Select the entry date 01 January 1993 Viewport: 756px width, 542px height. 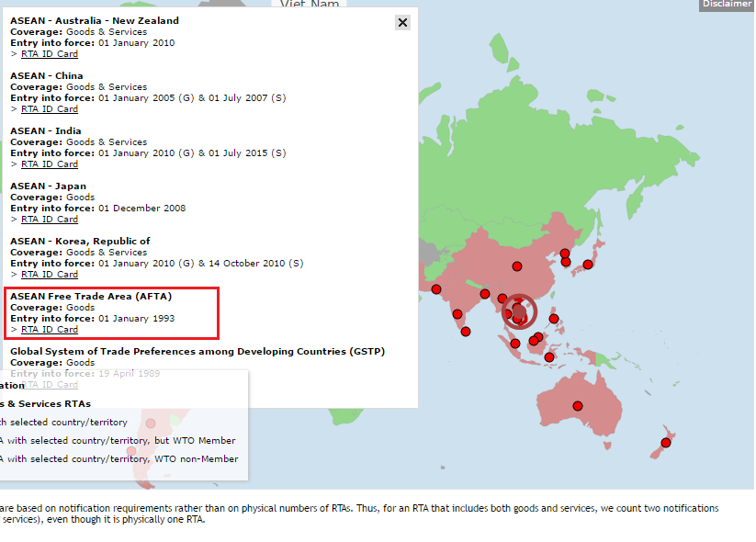(137, 319)
